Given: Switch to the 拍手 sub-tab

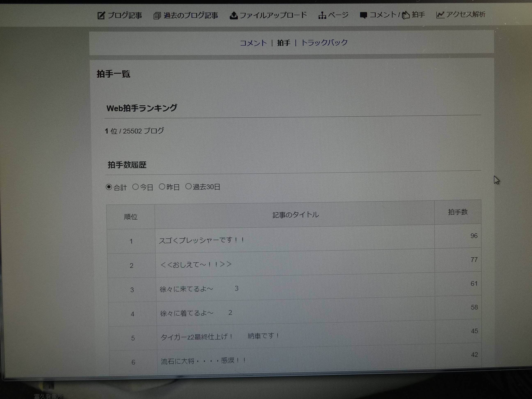Looking at the screenshot, I should [x=284, y=43].
